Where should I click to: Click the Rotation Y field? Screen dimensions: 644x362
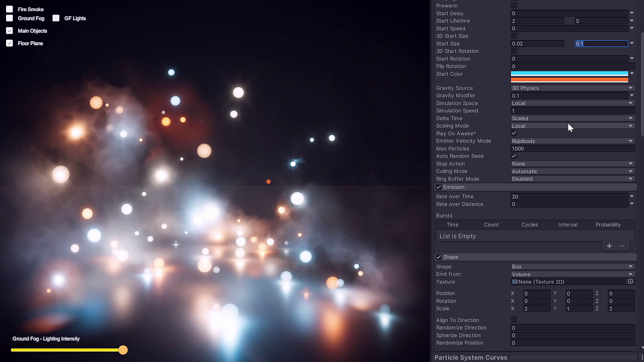tap(579, 301)
